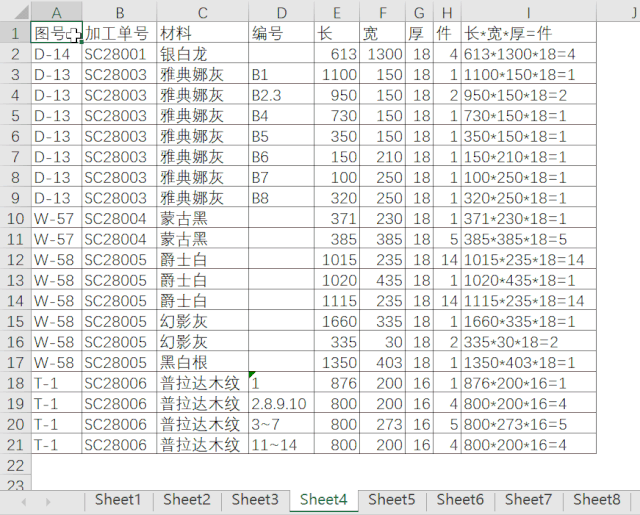Click cell 1020*435*18=1

click(x=529, y=280)
